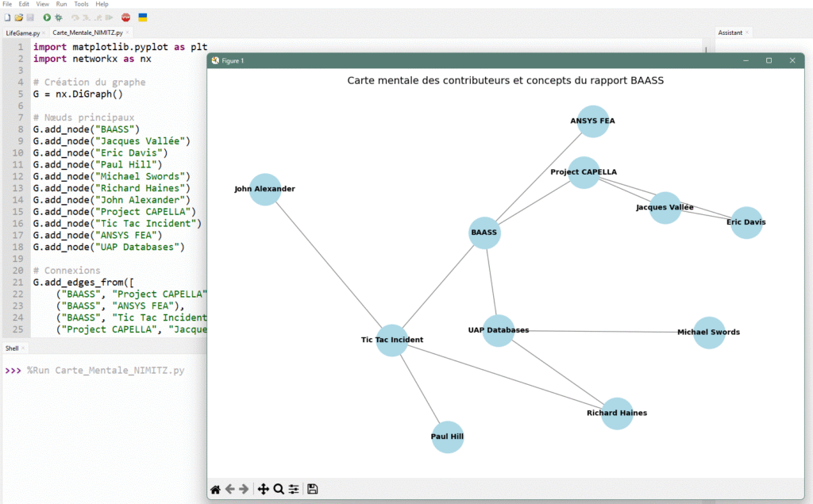Click the greyed-out Save icon in Thonny toolbar
The image size is (813, 504).
30,17
